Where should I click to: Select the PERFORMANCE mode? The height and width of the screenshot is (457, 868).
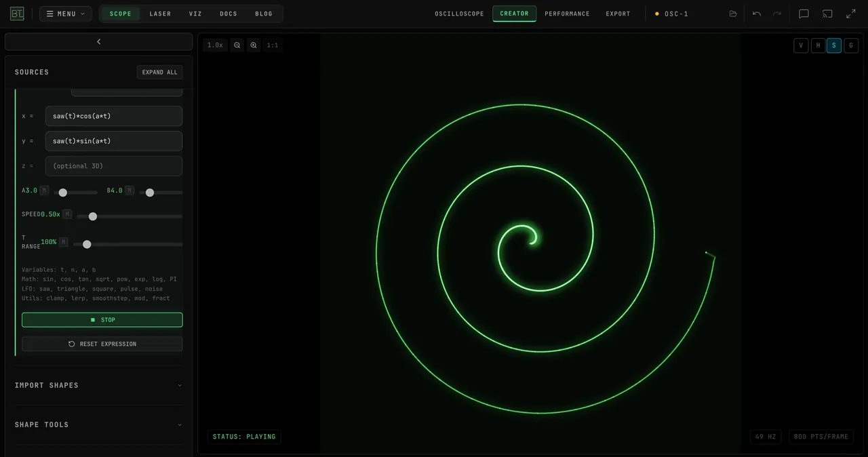pos(567,14)
